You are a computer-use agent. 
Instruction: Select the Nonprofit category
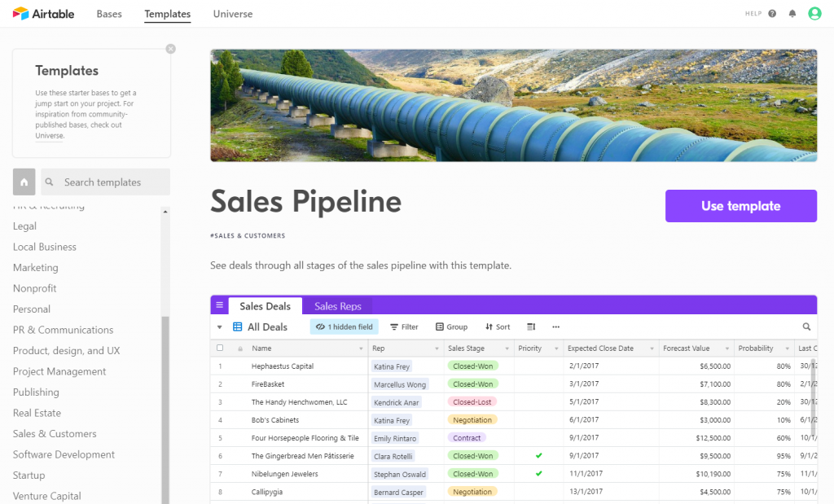click(34, 288)
